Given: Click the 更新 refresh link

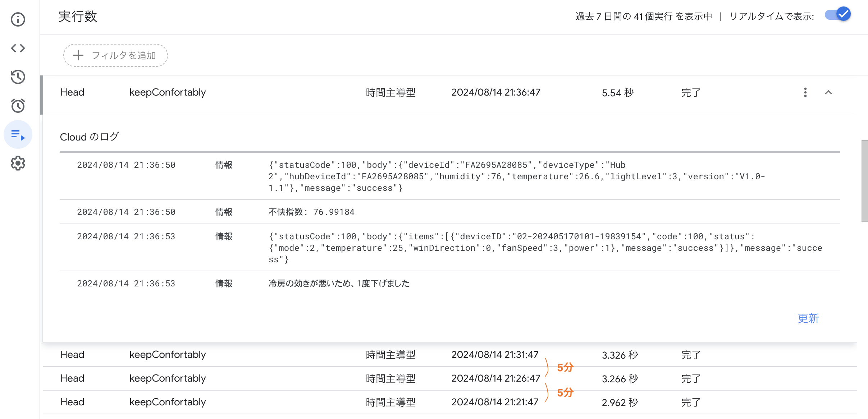Looking at the screenshot, I should click(808, 318).
